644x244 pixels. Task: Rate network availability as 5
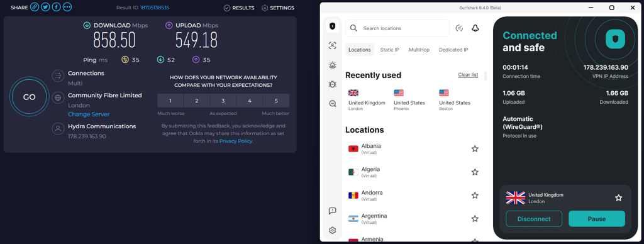tap(276, 101)
